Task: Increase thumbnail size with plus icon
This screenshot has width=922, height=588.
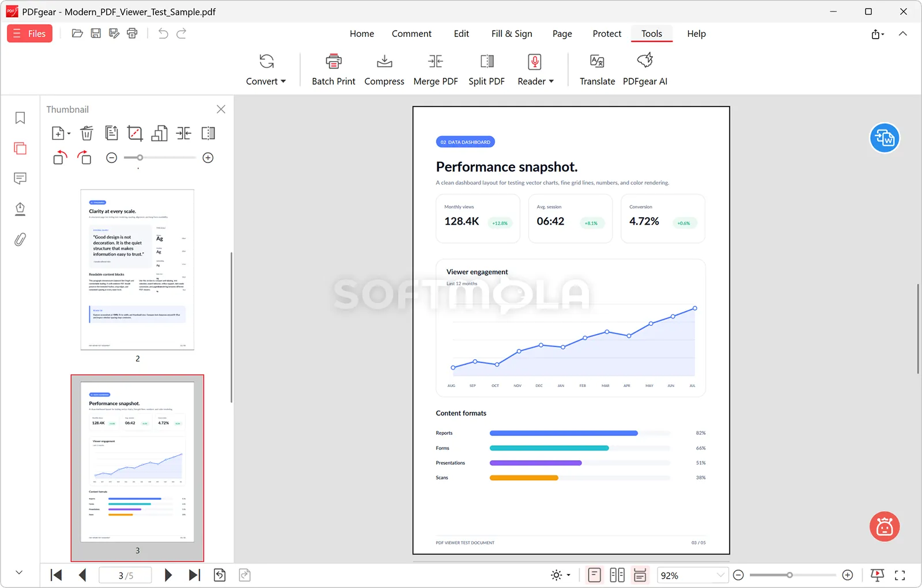Action: coord(208,158)
